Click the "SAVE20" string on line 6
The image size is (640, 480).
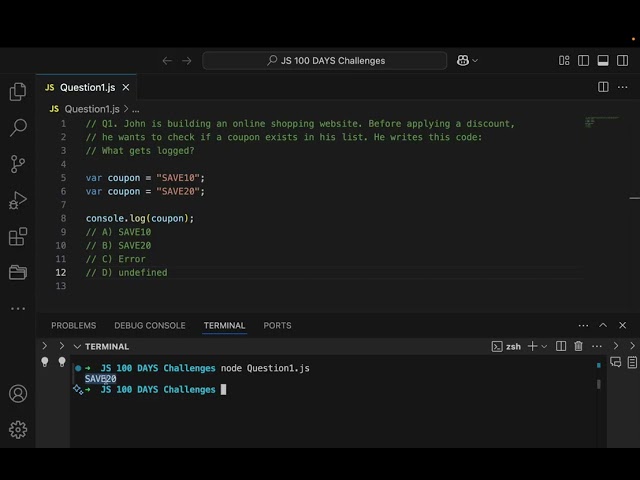click(x=178, y=191)
